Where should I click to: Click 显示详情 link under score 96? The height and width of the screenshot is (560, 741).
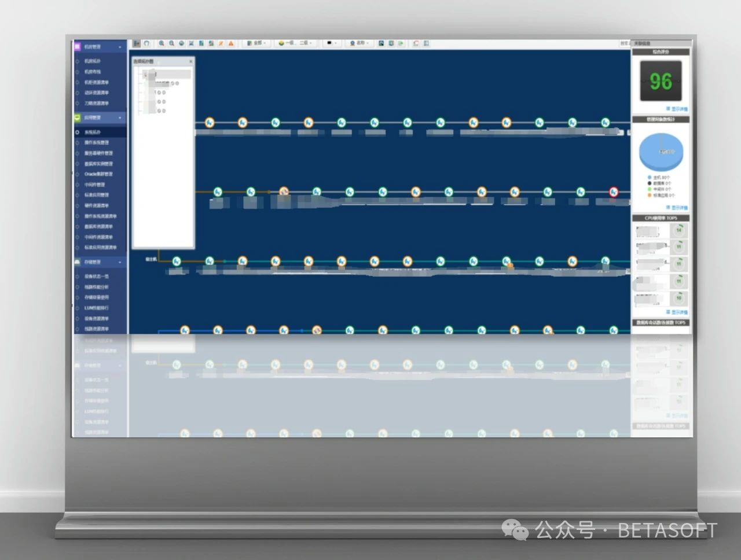[677, 109]
